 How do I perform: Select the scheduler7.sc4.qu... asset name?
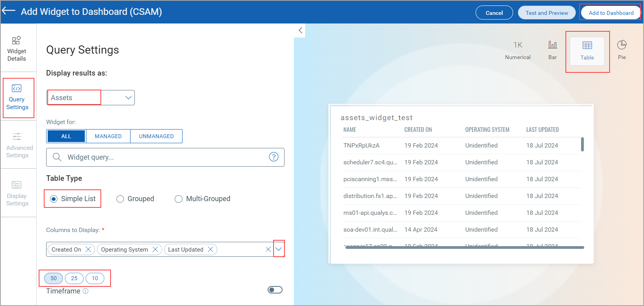click(370, 162)
